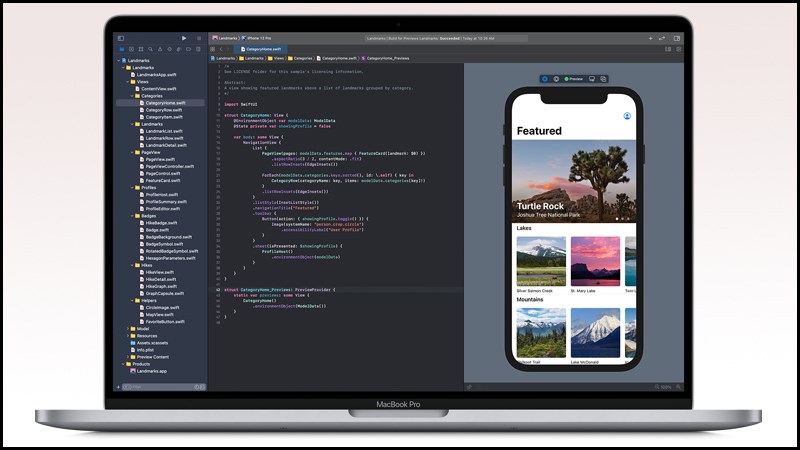The image size is (800, 450).
Task: Expand the Model folder
Action: [128, 329]
